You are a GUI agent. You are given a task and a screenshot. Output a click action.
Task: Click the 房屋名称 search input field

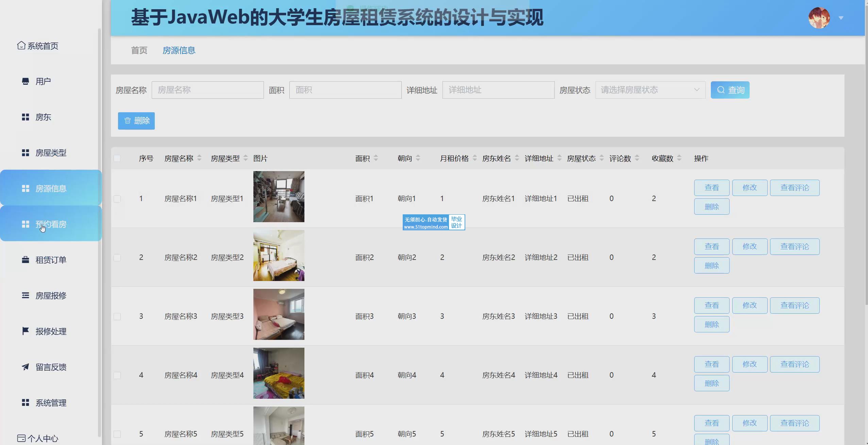click(207, 90)
